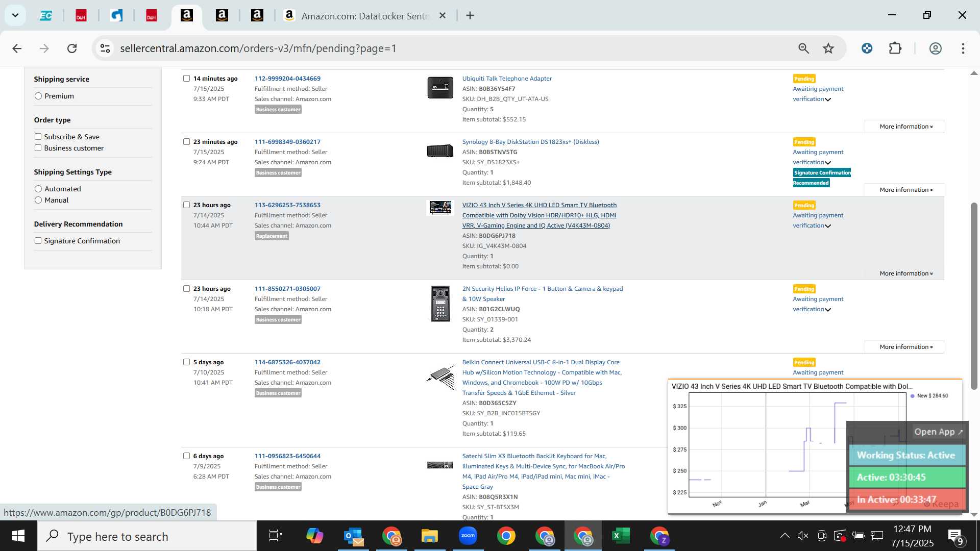Close the Amazon DataLocker tab

pos(443,15)
